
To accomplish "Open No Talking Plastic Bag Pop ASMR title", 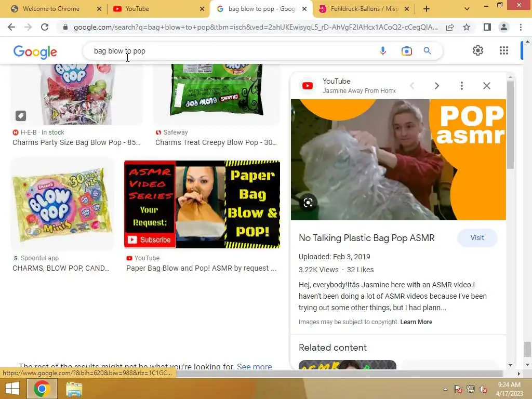I will (x=366, y=238).
